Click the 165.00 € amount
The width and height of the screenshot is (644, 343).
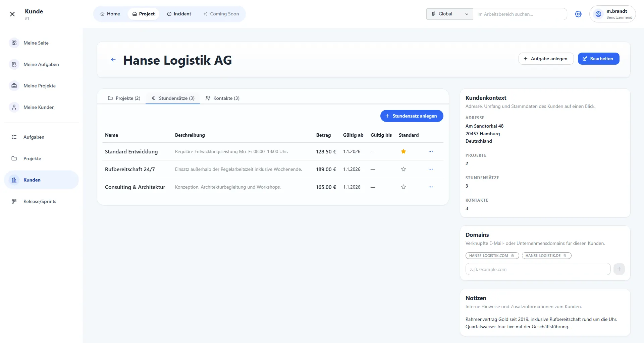326,187
